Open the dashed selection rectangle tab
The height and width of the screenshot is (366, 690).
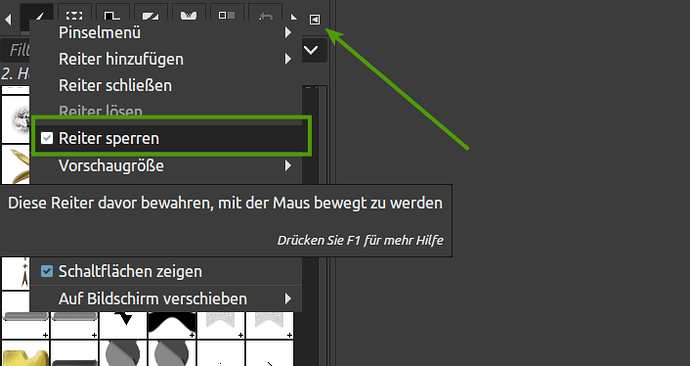coord(74,16)
